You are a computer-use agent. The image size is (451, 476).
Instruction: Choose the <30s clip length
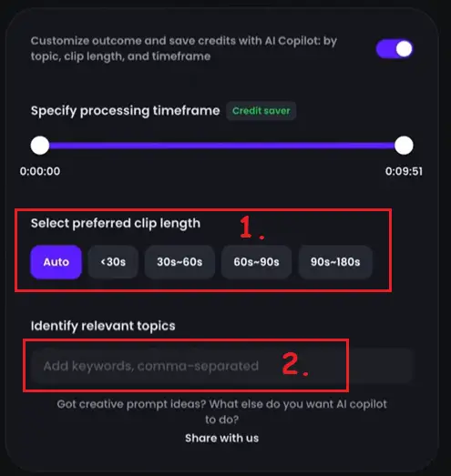point(113,262)
